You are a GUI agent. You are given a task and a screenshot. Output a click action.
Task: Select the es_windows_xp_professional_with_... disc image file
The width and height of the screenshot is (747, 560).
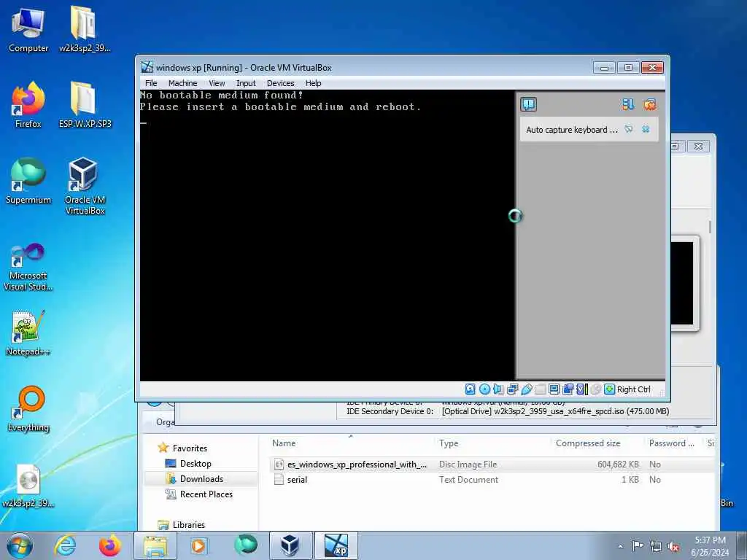357,464
